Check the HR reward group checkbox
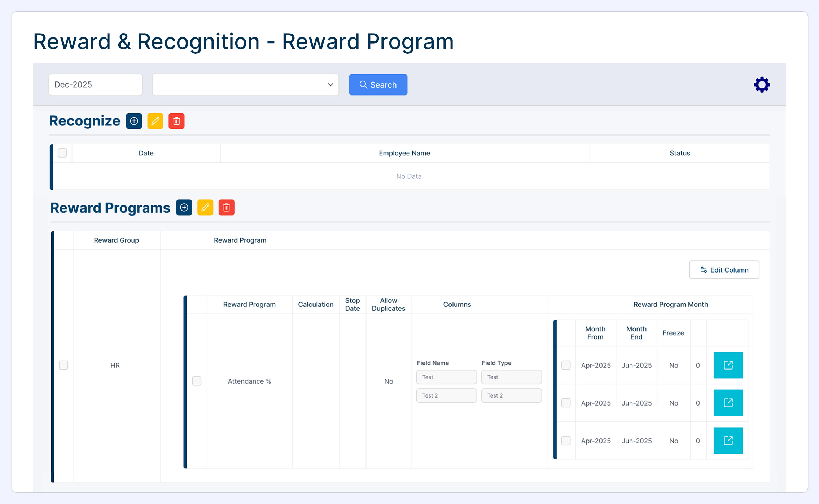Screen dimensions: 819x504 coord(63,365)
